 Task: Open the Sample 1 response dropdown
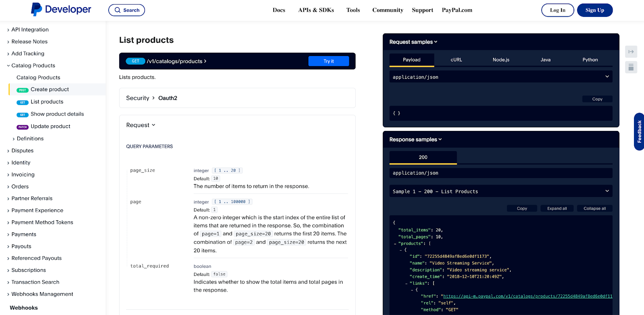click(x=500, y=191)
